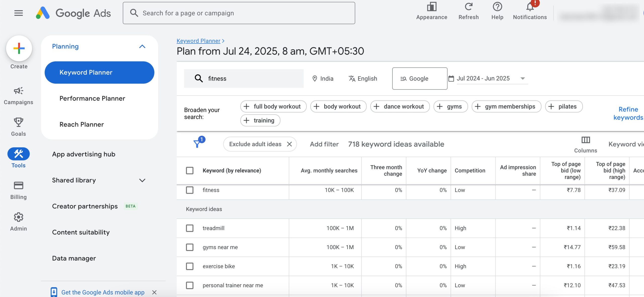Click the top search bar field
The height and width of the screenshot is (297, 644).
pyautogui.click(x=239, y=13)
